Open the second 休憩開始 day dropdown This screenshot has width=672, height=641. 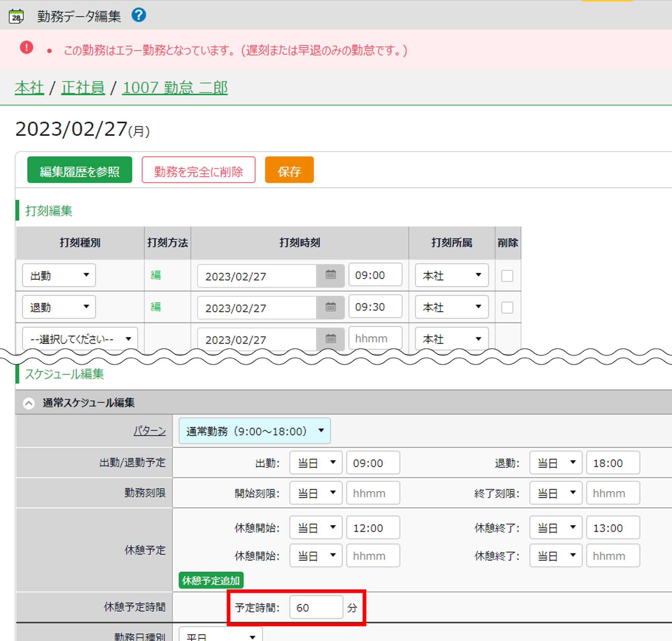316,556
